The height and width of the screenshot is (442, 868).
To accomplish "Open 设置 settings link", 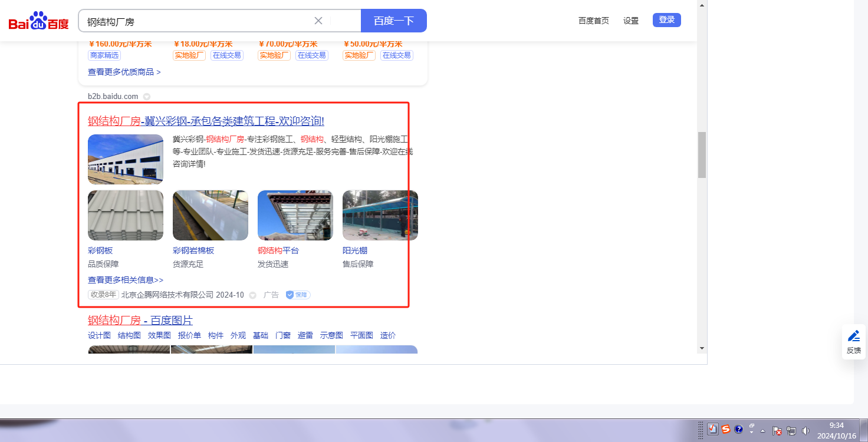I will click(x=631, y=21).
